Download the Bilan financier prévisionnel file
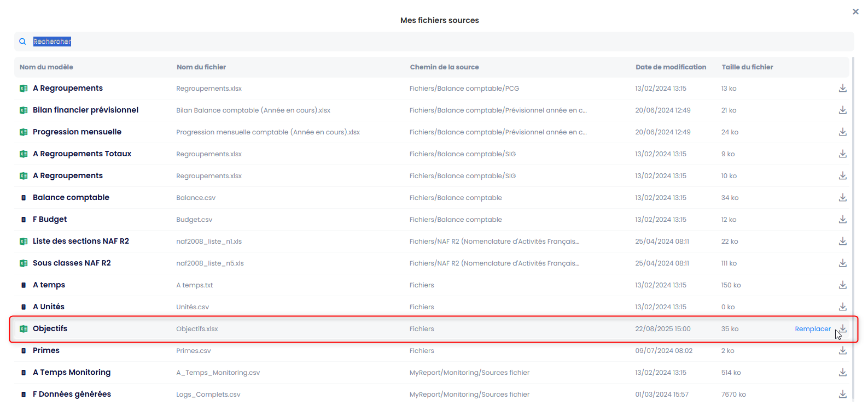Viewport: 868px width, 412px height. click(x=842, y=110)
